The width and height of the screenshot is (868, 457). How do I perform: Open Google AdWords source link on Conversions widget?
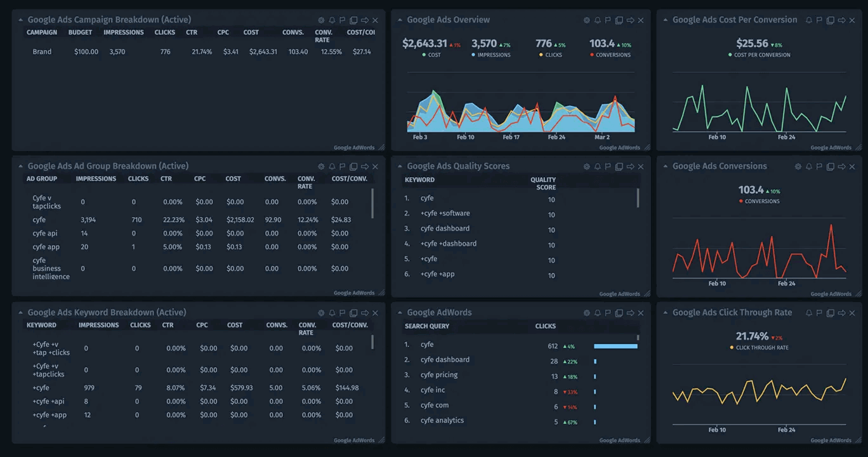tap(831, 294)
